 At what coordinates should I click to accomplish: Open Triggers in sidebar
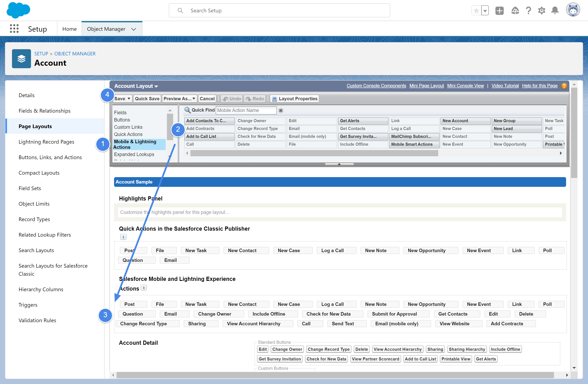pos(28,305)
